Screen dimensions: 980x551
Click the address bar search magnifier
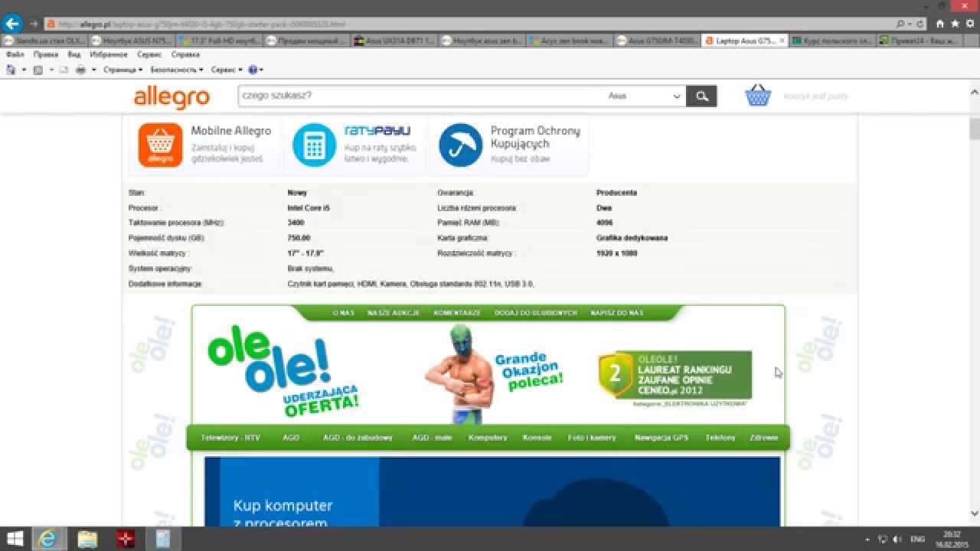[900, 24]
